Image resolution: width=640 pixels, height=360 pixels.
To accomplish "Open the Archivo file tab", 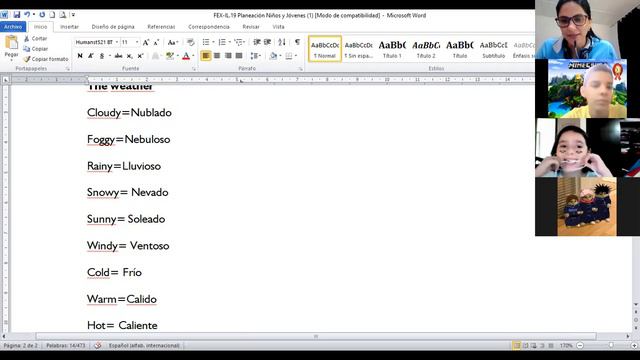I will pyautogui.click(x=13, y=27).
